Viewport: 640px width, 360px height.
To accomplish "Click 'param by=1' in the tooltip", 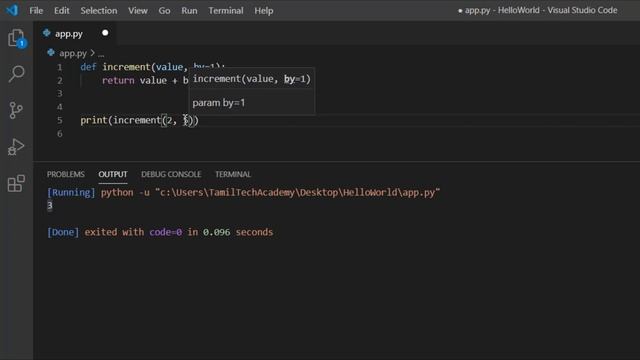I will point(219,103).
